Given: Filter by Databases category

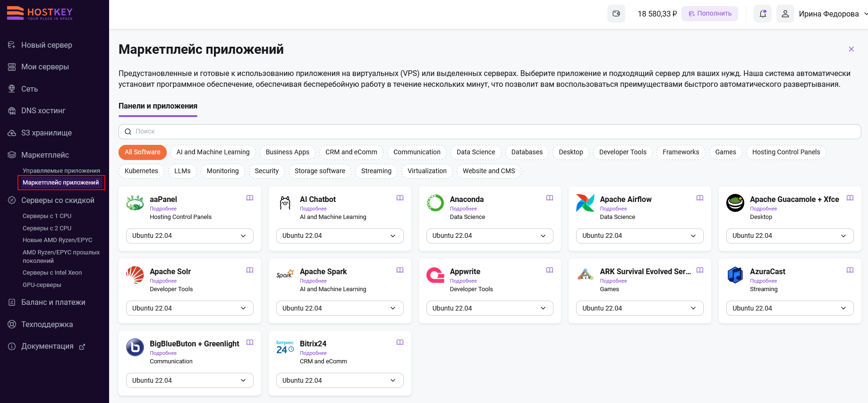Looking at the screenshot, I should pos(527,152).
